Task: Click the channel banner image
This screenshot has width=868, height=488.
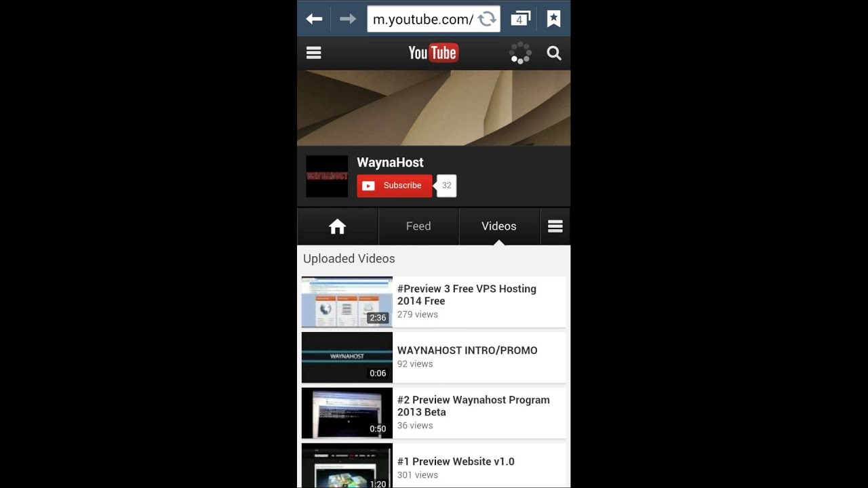Action: 434,108
